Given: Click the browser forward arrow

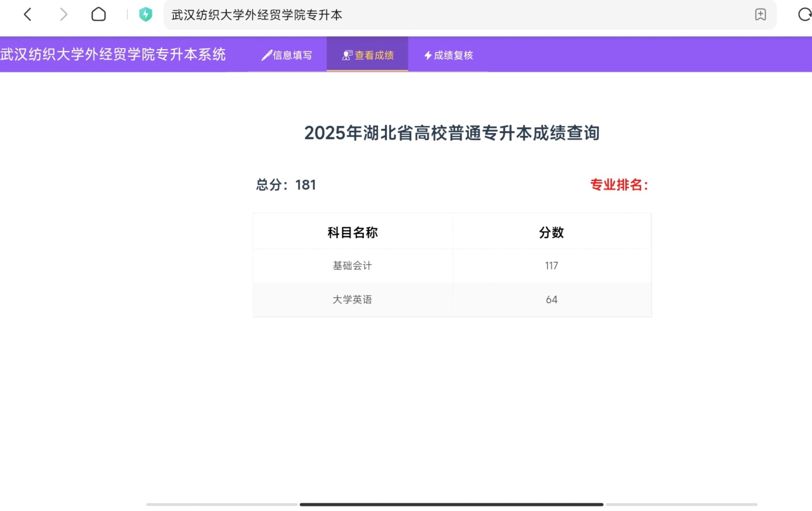Looking at the screenshot, I should click(63, 15).
